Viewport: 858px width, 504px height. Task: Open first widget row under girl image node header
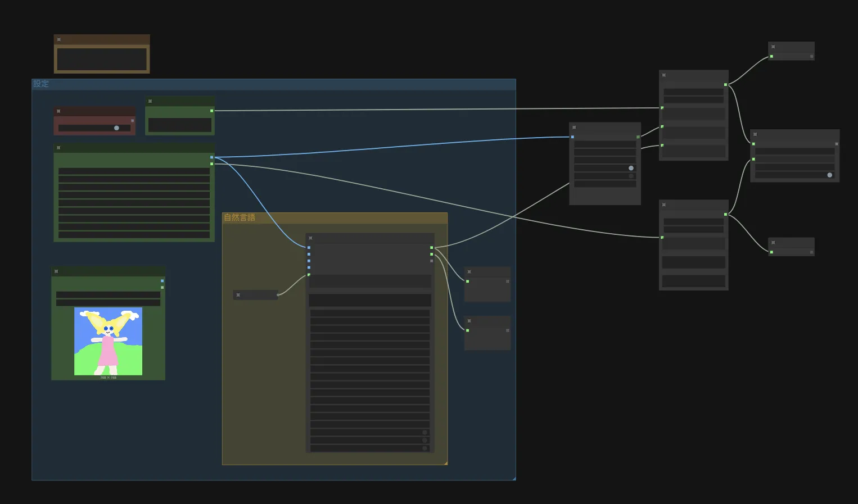108,294
